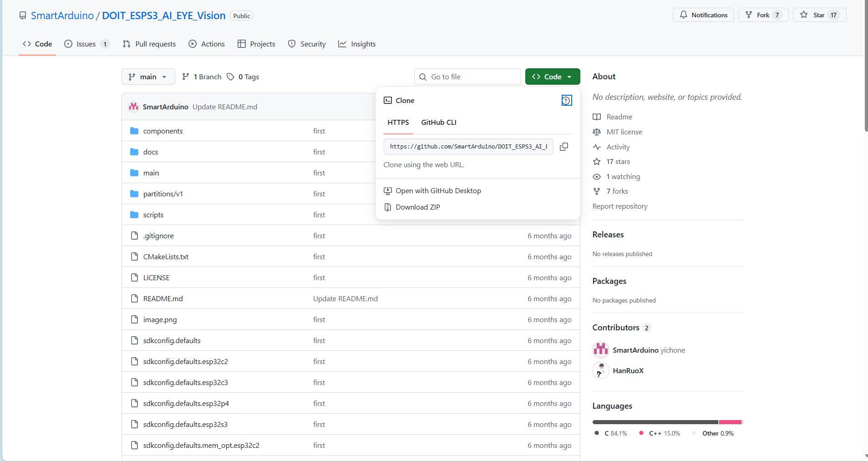Click the components folder icon
The height and width of the screenshot is (462, 868).
134,131
